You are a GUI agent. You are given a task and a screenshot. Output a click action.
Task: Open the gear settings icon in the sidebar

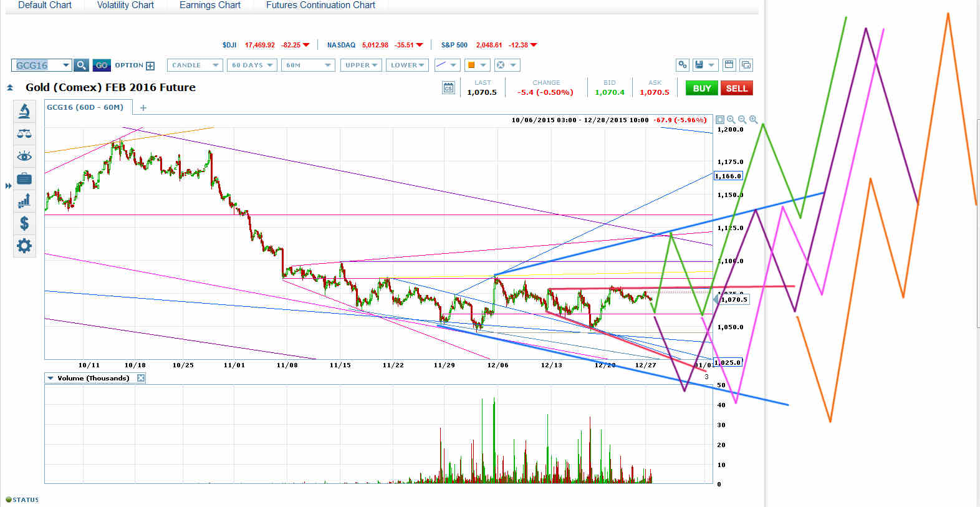[24, 246]
